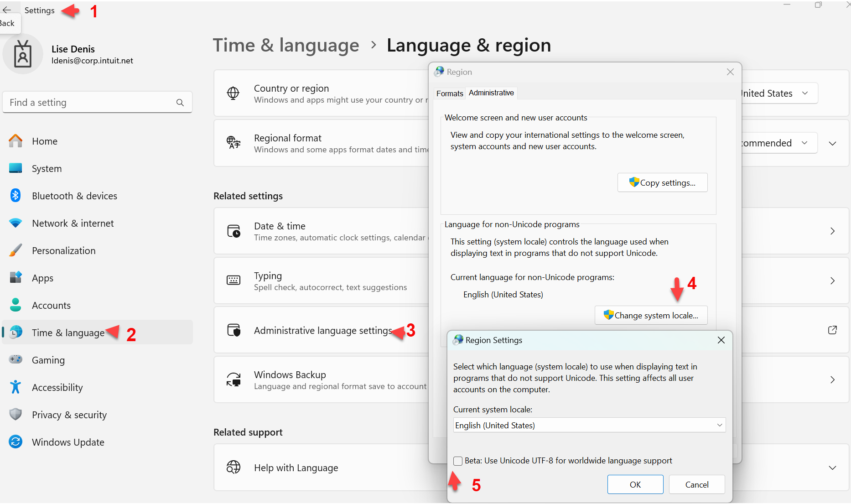Expand the Help with Language section
This screenshot has height=504, width=851.
(x=832, y=468)
